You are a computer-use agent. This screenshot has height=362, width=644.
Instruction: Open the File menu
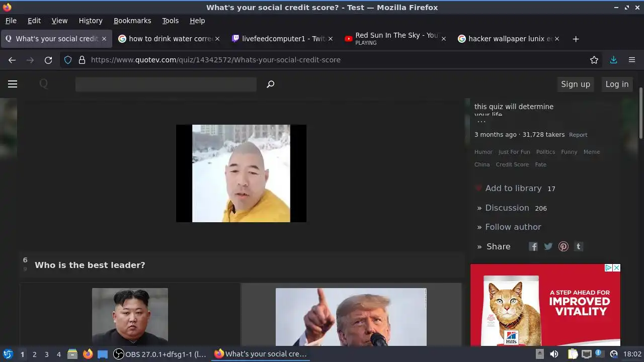click(11, 21)
